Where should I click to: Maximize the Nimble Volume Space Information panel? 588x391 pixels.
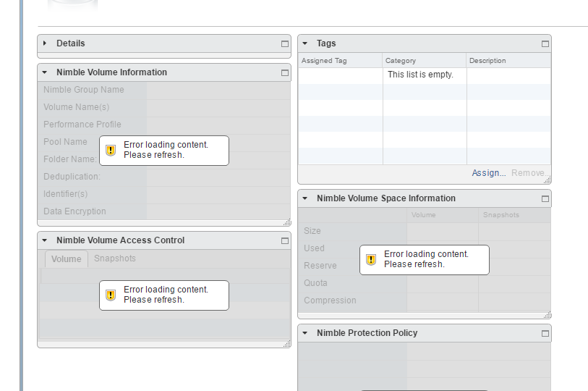[545, 198]
